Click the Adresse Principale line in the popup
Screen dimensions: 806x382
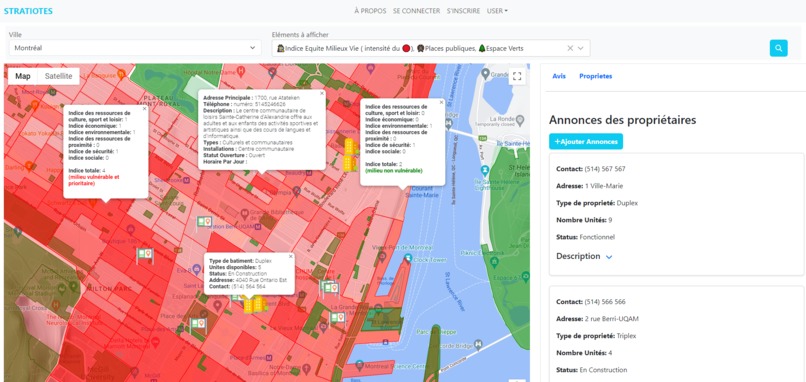251,98
